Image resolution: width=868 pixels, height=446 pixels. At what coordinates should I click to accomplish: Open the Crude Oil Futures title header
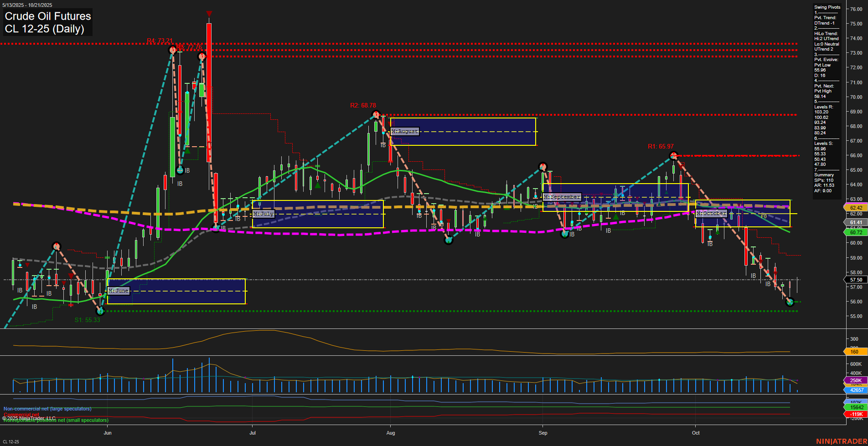click(x=47, y=16)
